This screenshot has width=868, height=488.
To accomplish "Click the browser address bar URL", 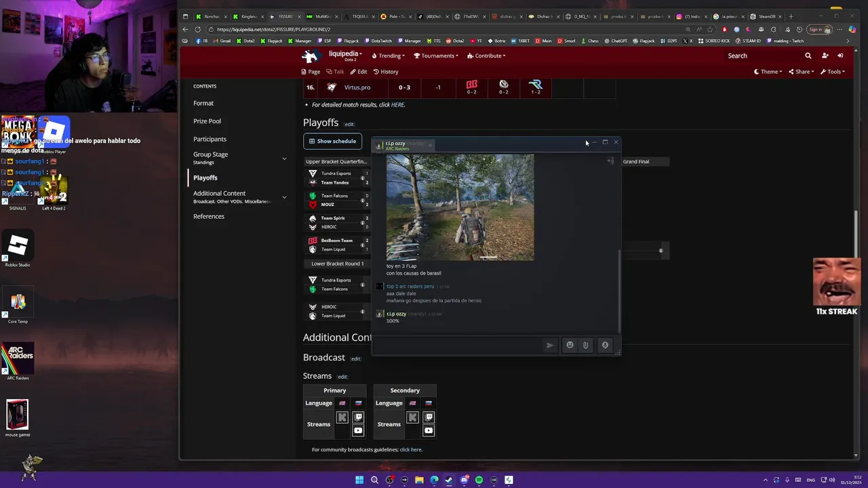I will coord(274,29).
